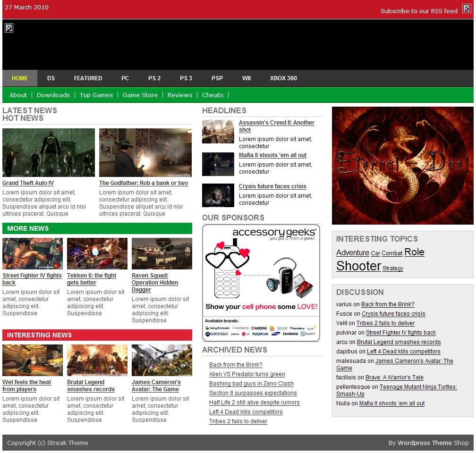Click the Eternal Duel dragon banner

point(403,166)
